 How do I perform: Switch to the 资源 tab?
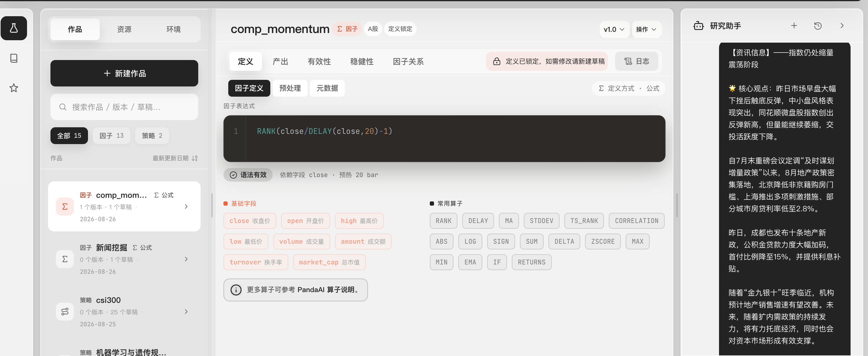[x=124, y=29]
